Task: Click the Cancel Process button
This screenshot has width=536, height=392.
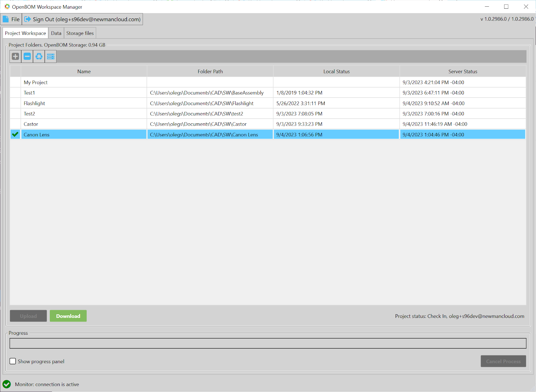Action: (x=504, y=361)
